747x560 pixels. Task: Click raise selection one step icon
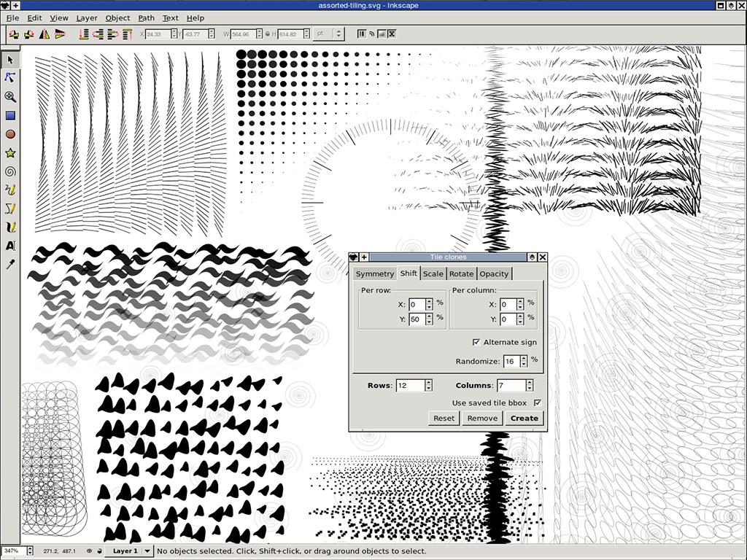[113, 34]
